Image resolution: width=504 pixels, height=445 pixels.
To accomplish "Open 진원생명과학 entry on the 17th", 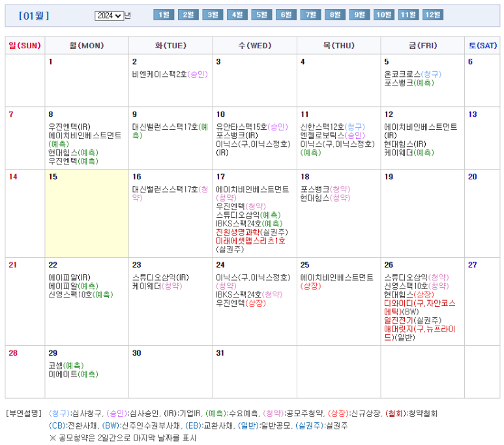I will pyautogui.click(x=252, y=232).
